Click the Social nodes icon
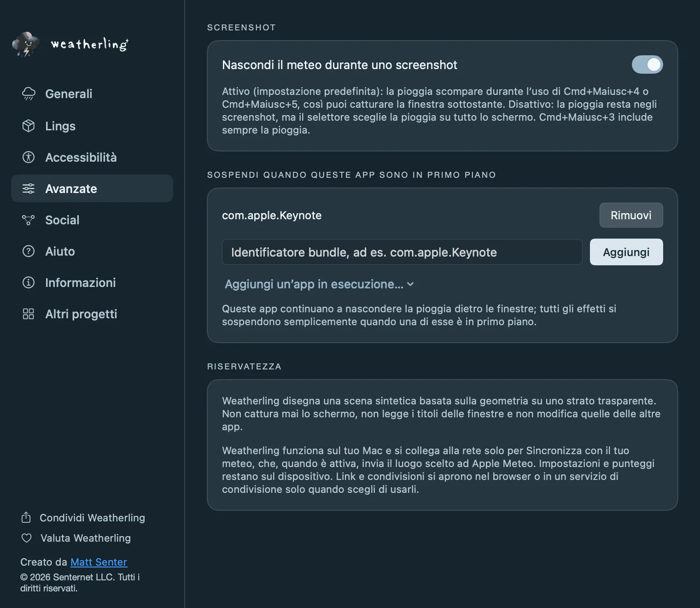 (x=29, y=220)
